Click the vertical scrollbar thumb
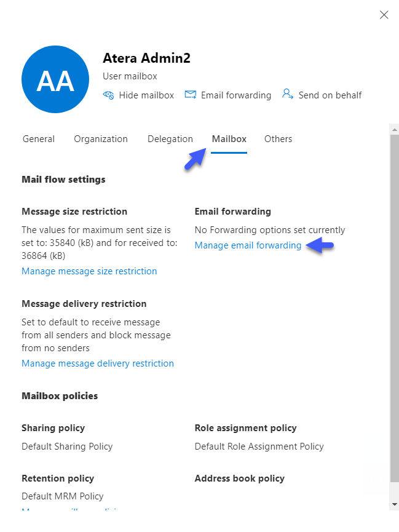 pyautogui.click(x=394, y=308)
